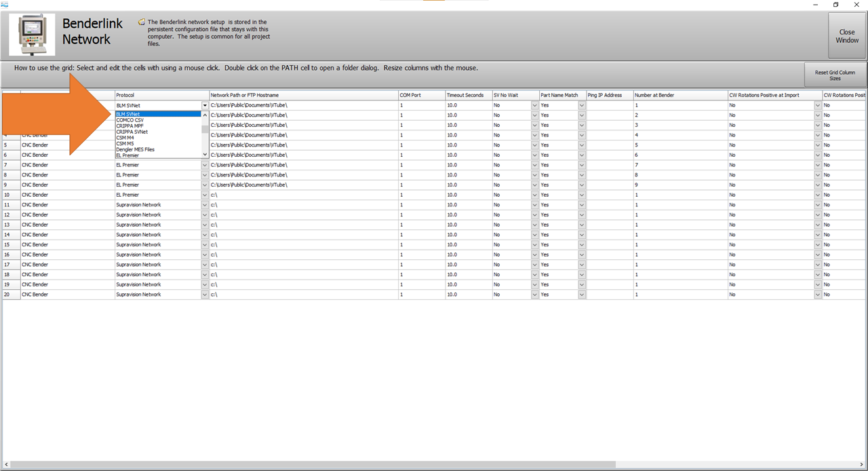Viewport: 868px width, 471px height.
Task: Open Part Name Match dropdown in row 5
Action: (x=581, y=145)
